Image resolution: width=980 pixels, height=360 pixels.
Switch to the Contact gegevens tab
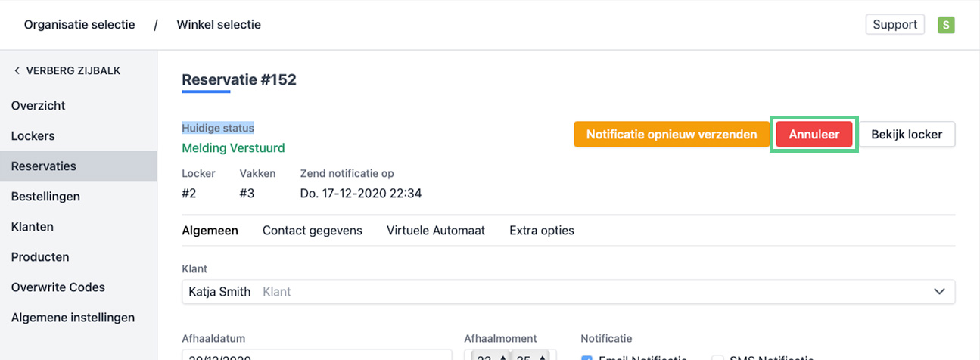312,231
